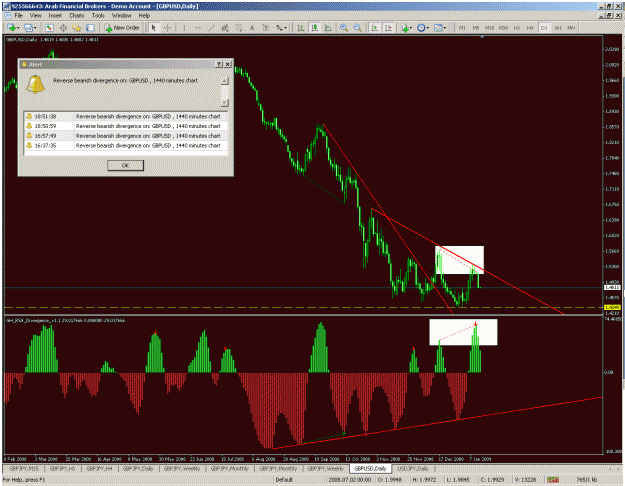Screen dimensions: 625x486
Task: Select the Fibonacci Retracement tool
Action: tap(238, 28)
